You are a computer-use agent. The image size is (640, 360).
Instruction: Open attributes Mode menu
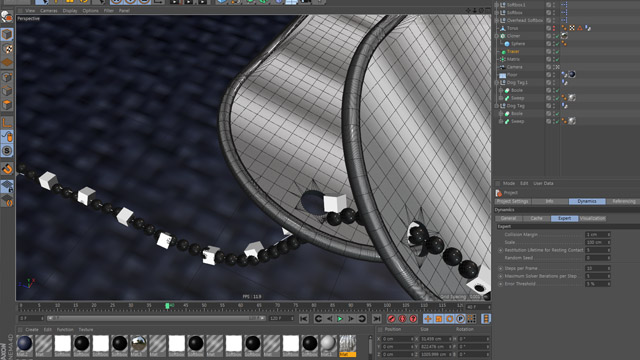coord(509,184)
